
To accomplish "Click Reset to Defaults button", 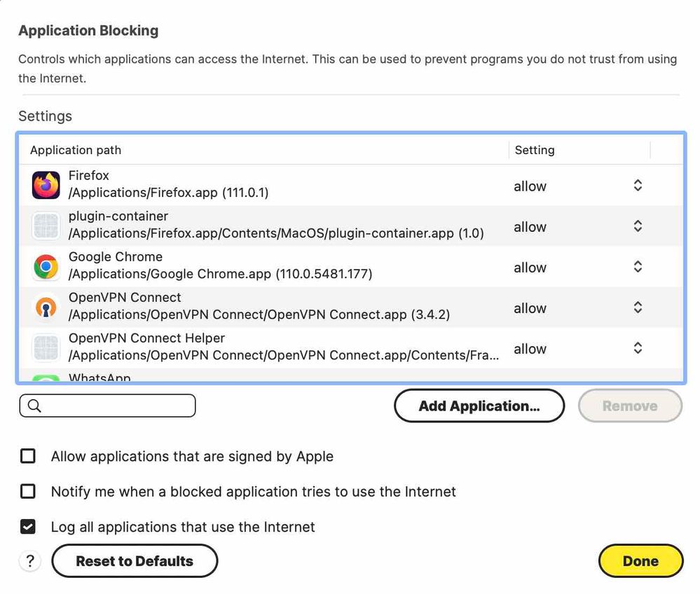I will 135,561.
